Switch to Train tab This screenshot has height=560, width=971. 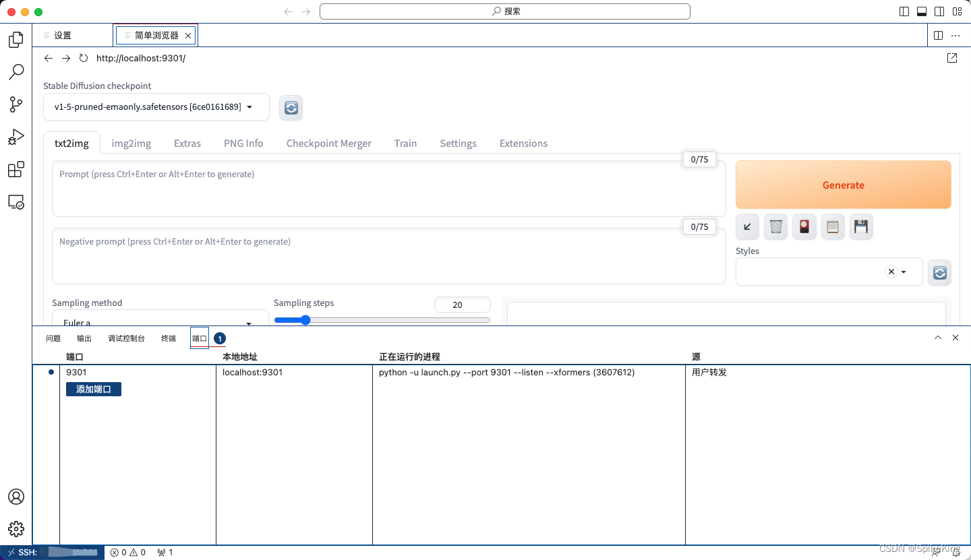(405, 144)
